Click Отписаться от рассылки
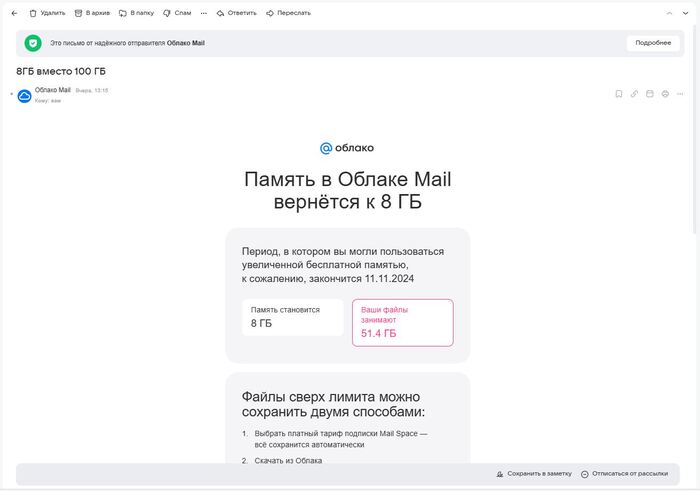 click(x=625, y=474)
